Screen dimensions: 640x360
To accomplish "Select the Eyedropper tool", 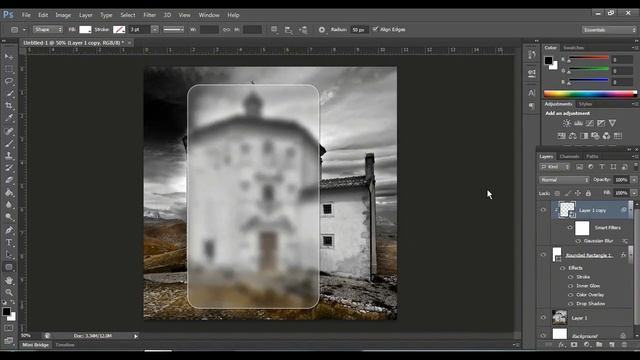I will 9,118.
